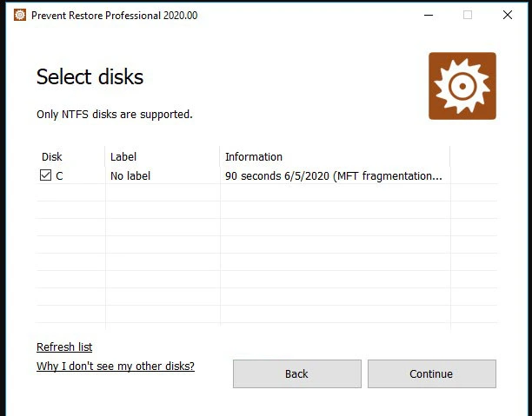This screenshot has width=532, height=416.
Task: Click the Continue button
Action: tap(431, 373)
